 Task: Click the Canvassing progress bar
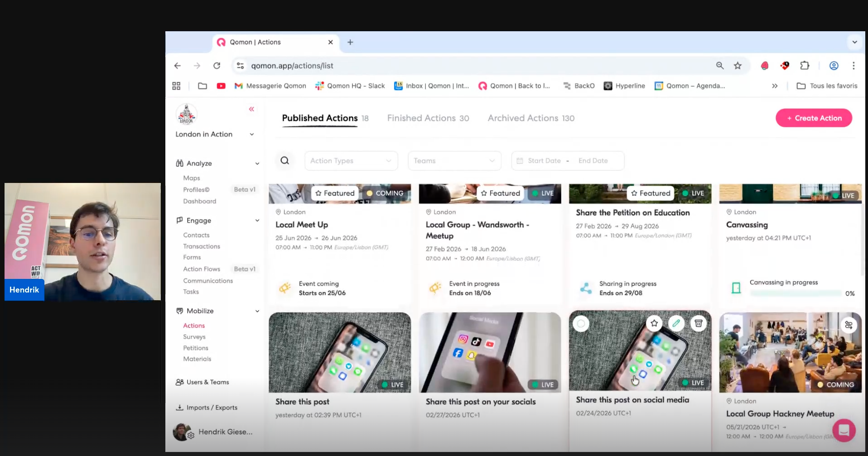pyautogui.click(x=795, y=293)
